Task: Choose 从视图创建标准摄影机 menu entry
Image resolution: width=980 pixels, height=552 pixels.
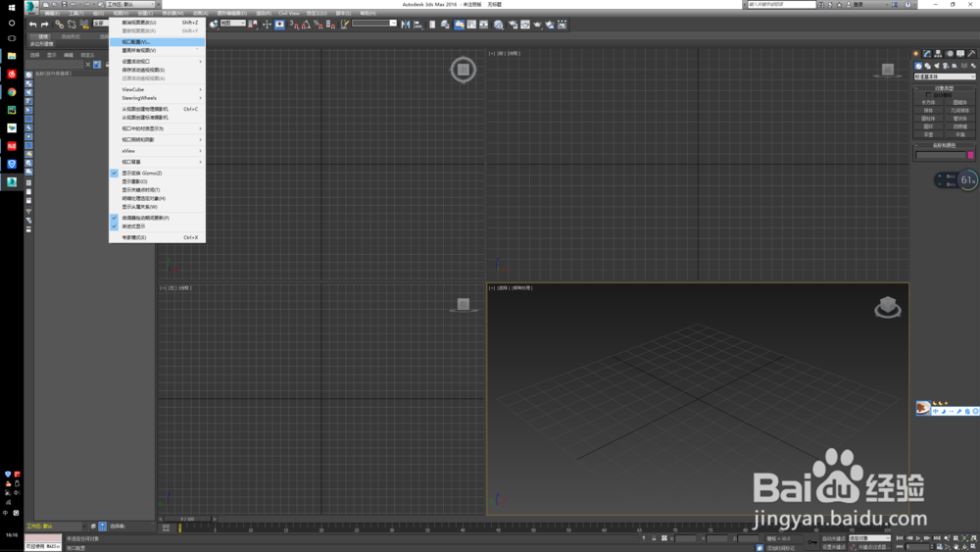Action: point(157,118)
